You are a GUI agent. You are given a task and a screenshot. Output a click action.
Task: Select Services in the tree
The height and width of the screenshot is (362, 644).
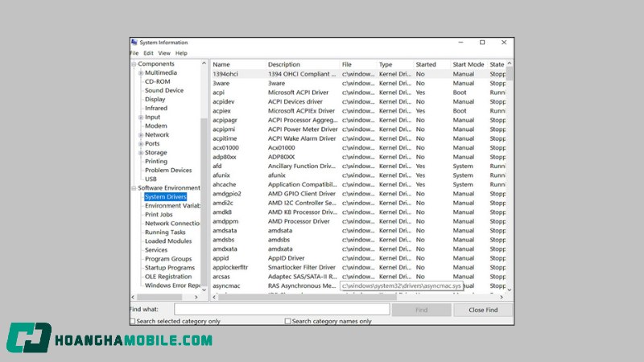(156, 250)
